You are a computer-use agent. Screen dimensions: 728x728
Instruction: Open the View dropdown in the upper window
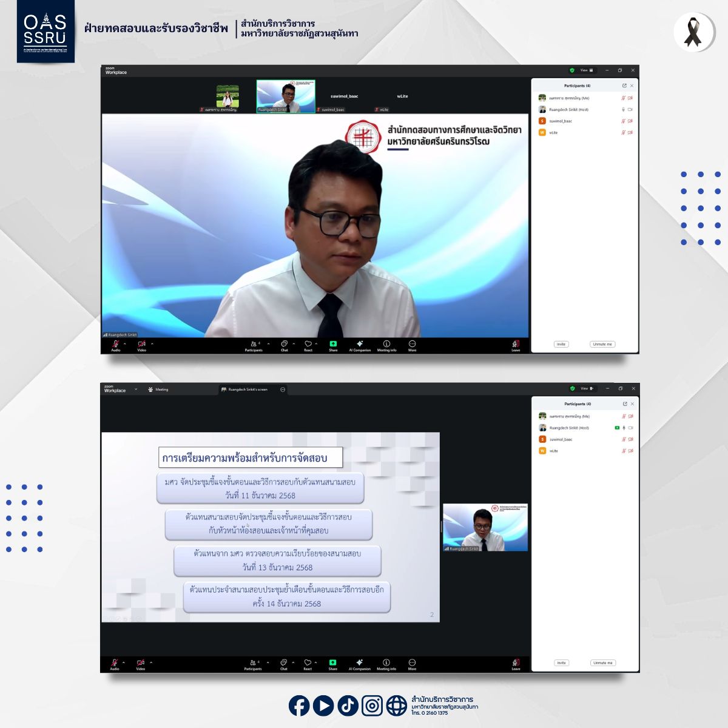[x=587, y=70]
